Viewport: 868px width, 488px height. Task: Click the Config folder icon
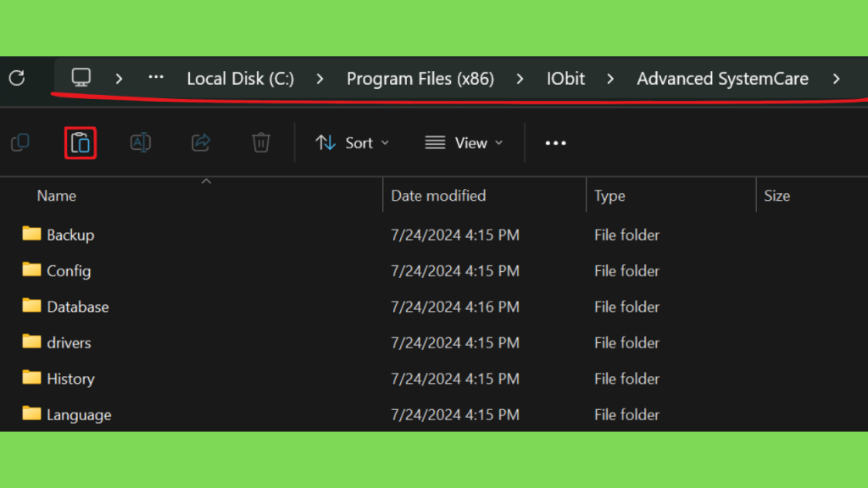[31, 269]
